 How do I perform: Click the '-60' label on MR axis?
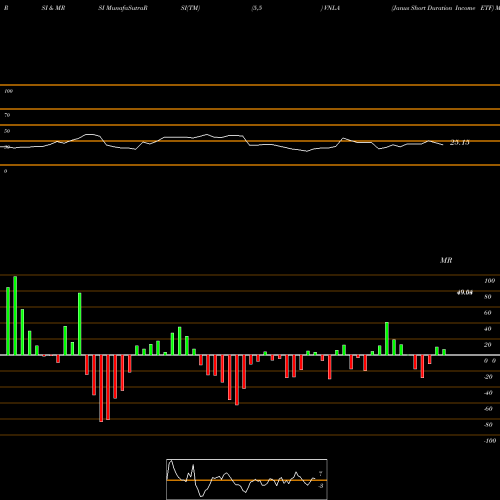488,409
